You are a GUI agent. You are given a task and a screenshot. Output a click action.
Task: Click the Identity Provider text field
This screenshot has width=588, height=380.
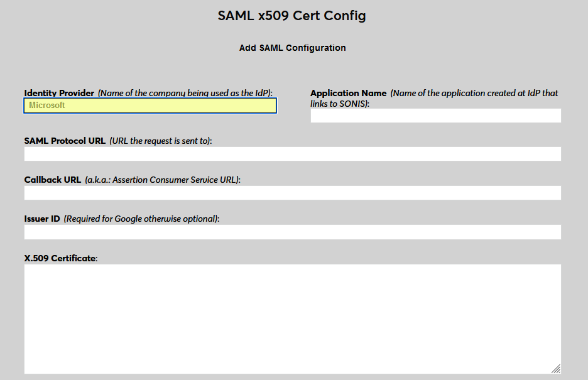pos(150,106)
